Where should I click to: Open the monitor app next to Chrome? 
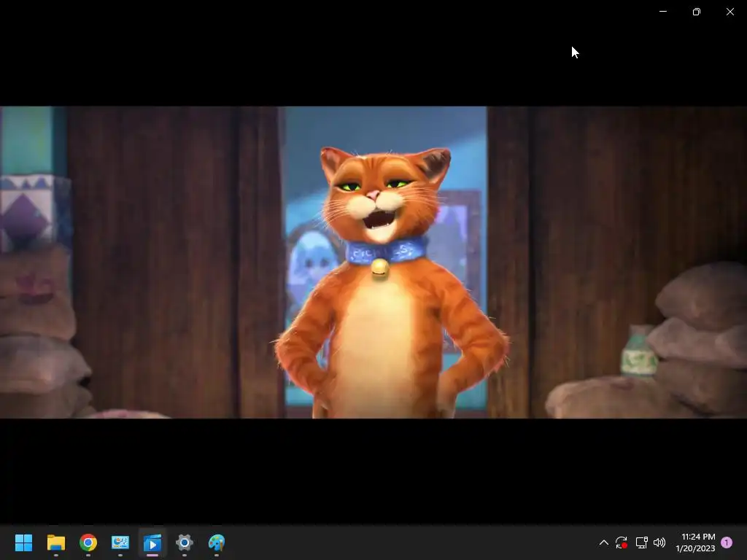point(120,542)
